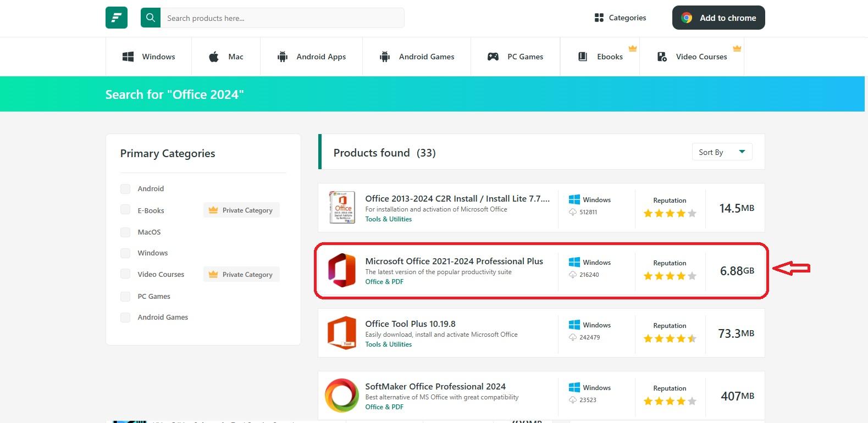This screenshot has width=868, height=423.
Task: Check the Windows category checkbox
Action: pyautogui.click(x=125, y=253)
